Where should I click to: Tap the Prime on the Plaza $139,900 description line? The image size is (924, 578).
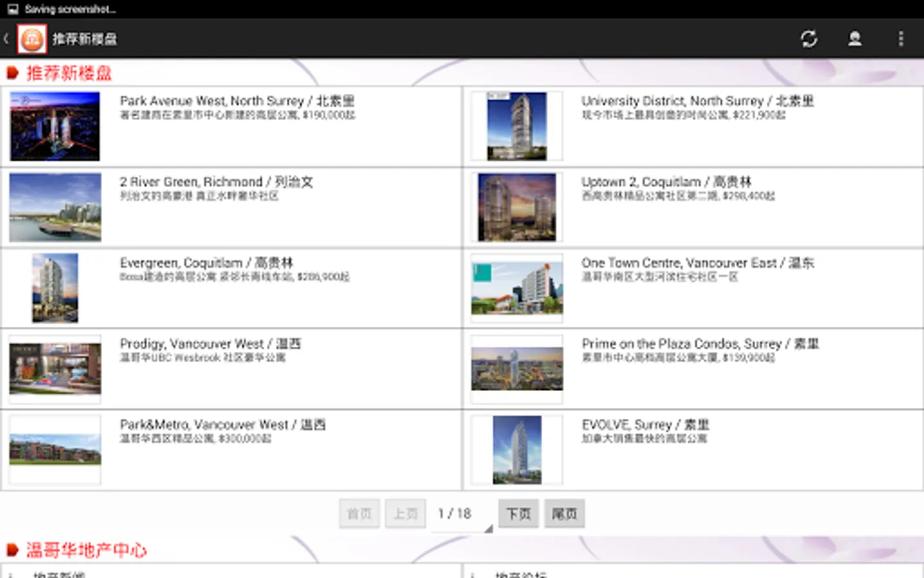click(x=678, y=358)
